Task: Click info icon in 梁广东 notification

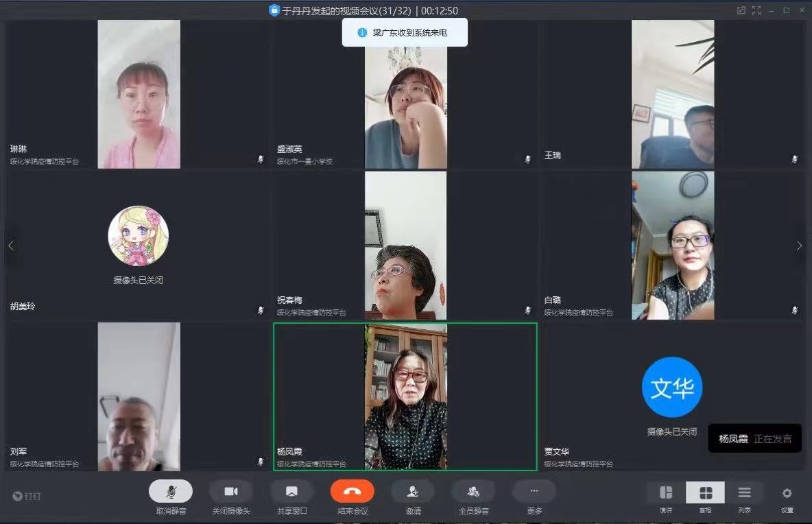Action: 363,33
